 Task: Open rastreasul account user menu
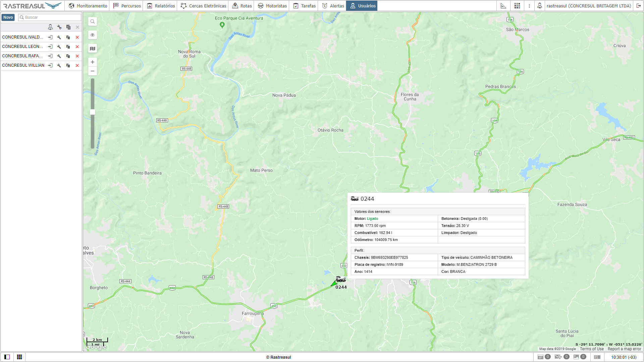(588, 6)
